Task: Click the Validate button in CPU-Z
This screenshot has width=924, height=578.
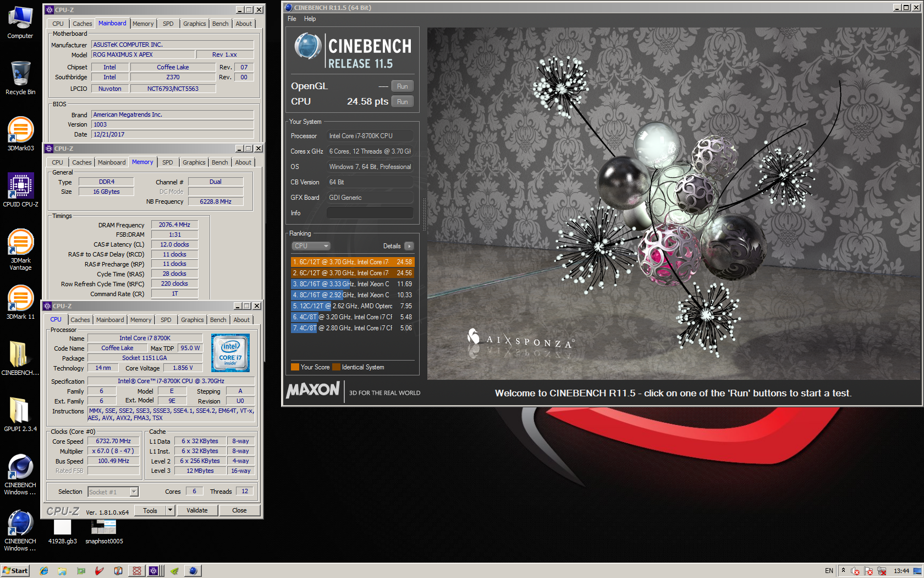Action: (197, 510)
